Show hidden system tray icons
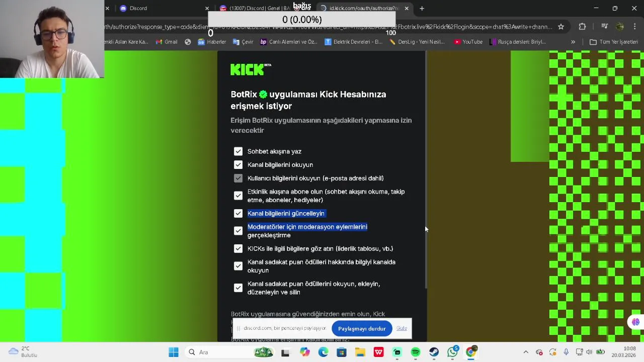The height and width of the screenshot is (362, 644). point(526,352)
